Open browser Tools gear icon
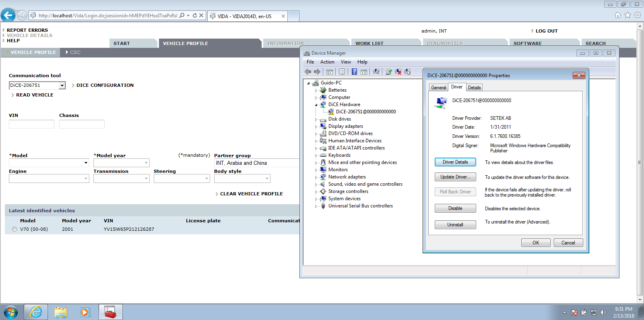The width and height of the screenshot is (644, 320). (x=638, y=15)
